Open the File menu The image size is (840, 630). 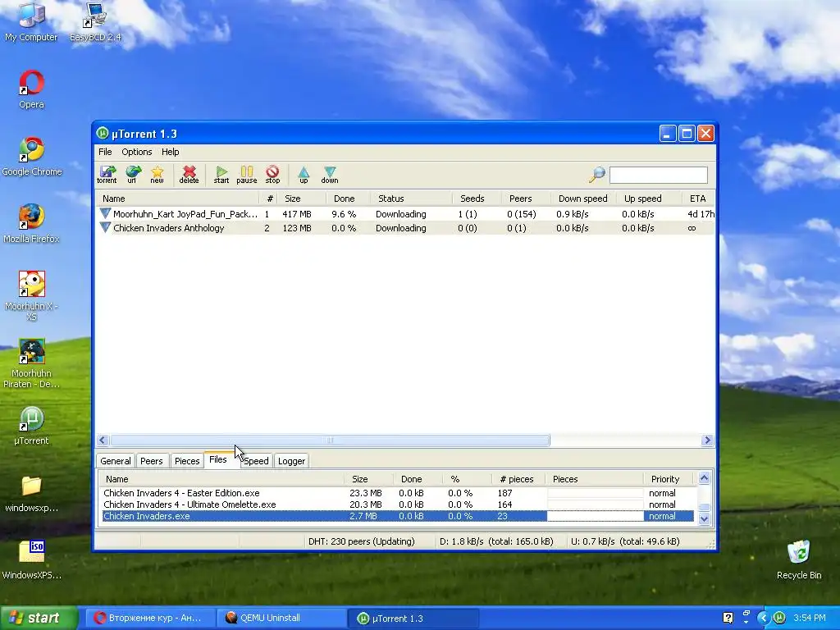tap(105, 152)
